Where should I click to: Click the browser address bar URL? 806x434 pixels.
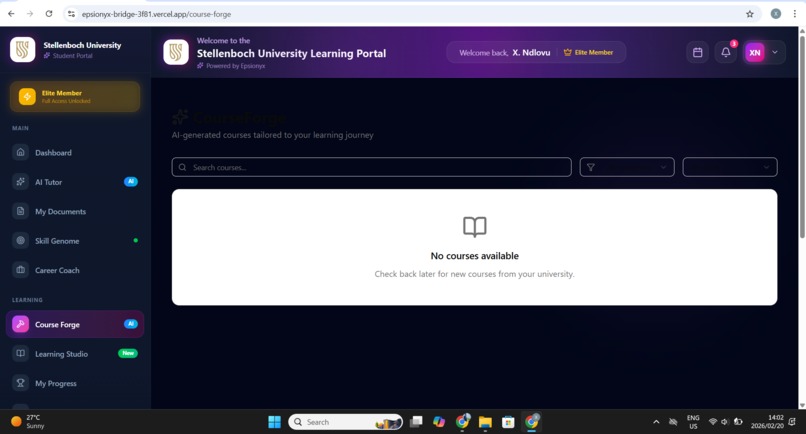tap(156, 14)
